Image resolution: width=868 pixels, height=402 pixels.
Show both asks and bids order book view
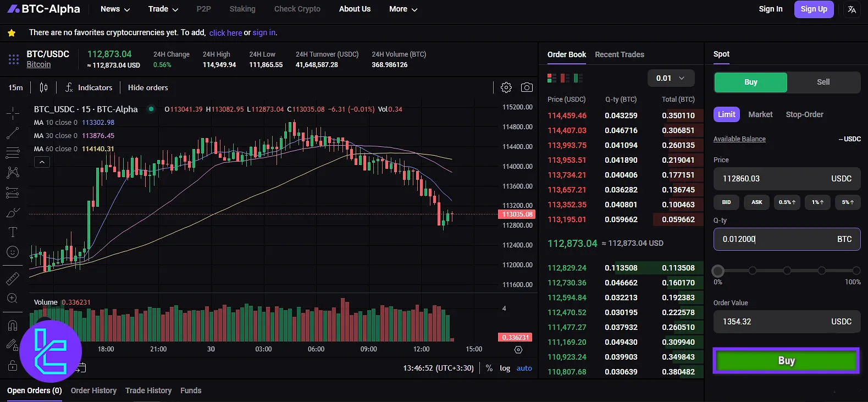coord(552,78)
